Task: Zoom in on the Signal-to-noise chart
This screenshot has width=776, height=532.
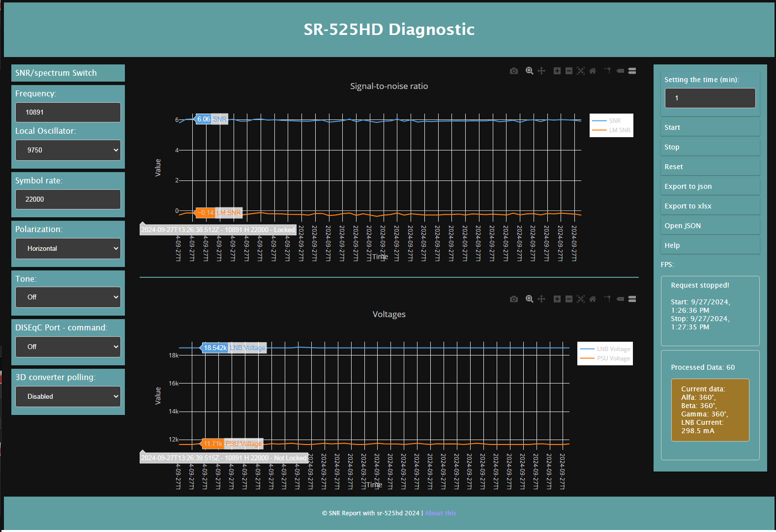Action: click(x=557, y=71)
